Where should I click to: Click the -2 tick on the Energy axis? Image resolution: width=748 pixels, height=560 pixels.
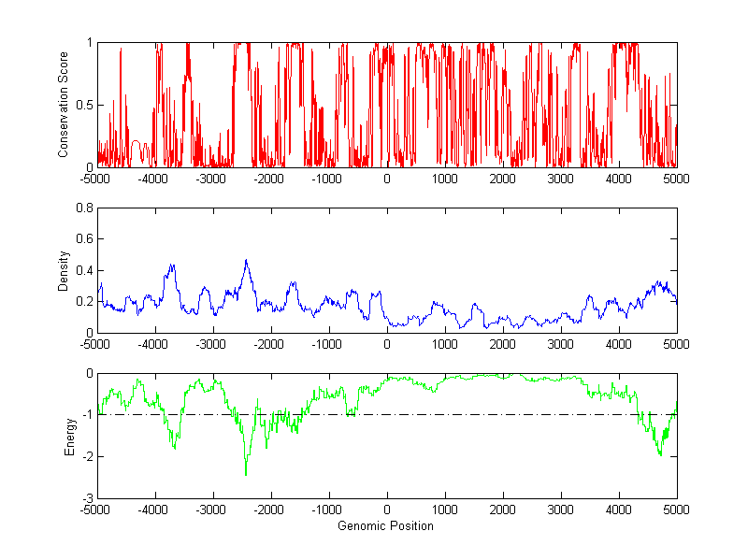[x=87, y=457]
